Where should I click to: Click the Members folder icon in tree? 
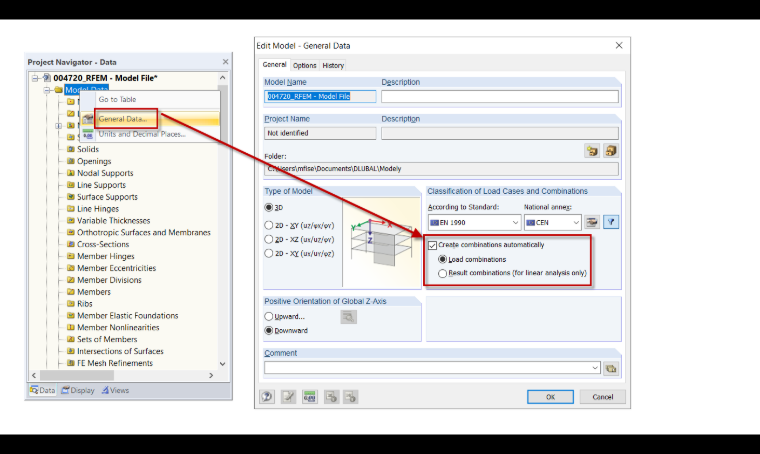(x=71, y=292)
